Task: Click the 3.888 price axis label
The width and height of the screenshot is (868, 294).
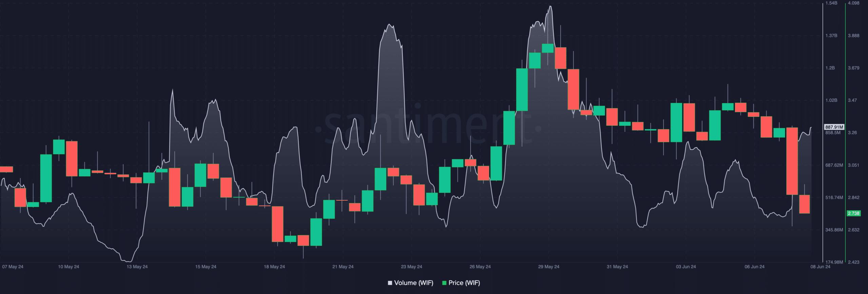Action: (854, 36)
